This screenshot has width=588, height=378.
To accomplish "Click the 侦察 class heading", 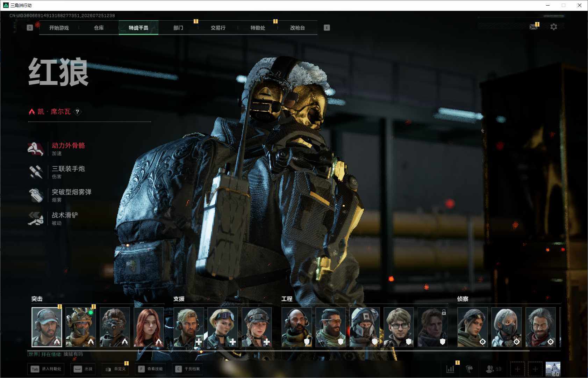I will click(463, 299).
